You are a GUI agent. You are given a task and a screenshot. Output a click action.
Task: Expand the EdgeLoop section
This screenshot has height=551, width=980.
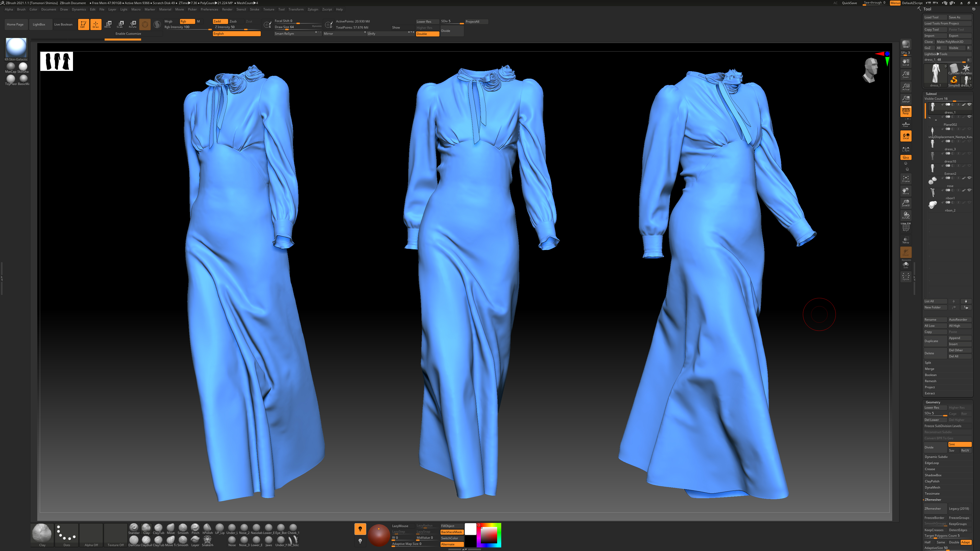click(932, 463)
